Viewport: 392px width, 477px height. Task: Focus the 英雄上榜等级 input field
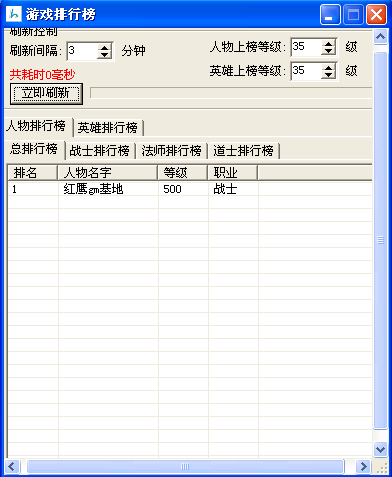tap(306, 71)
